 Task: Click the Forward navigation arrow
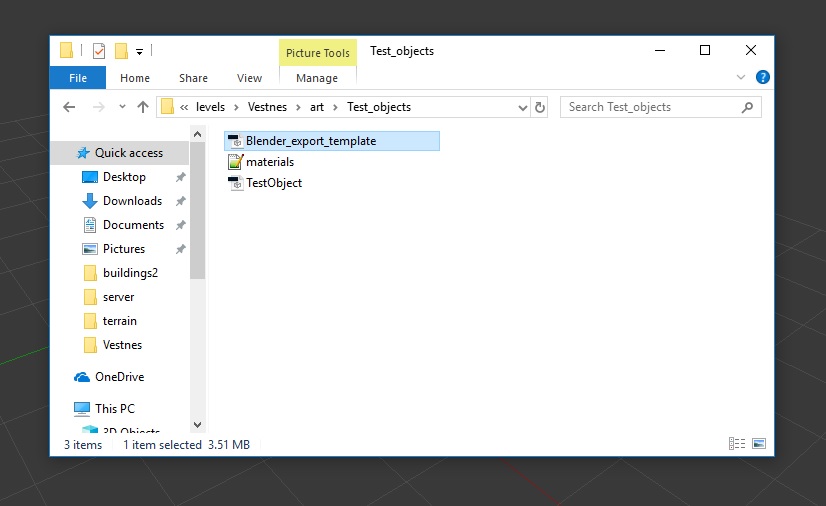click(x=99, y=107)
